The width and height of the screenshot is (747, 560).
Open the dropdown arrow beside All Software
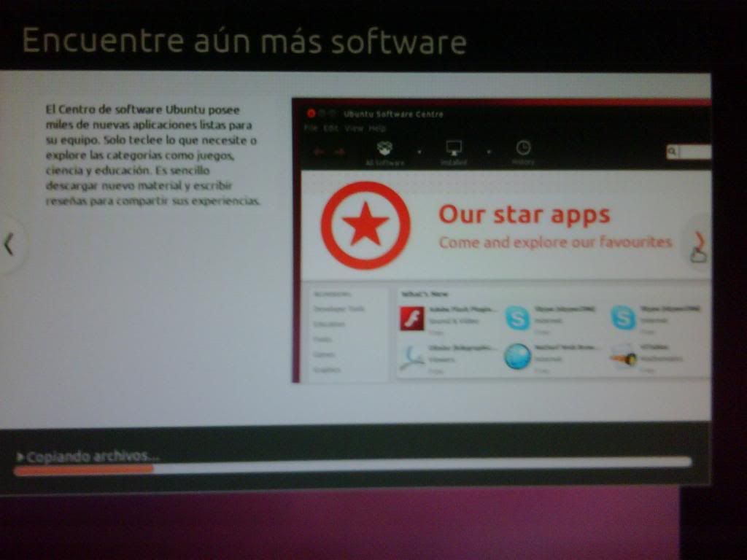tap(419, 152)
